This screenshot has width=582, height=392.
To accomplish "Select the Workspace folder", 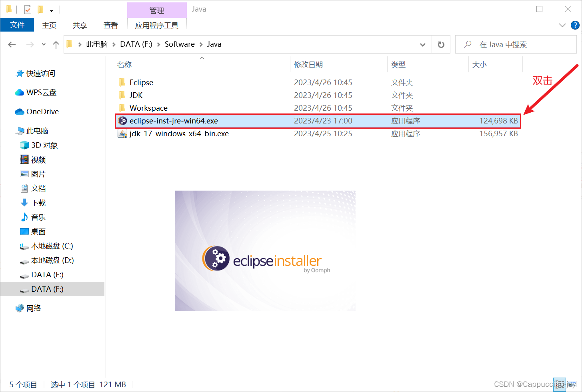I will tap(148, 108).
